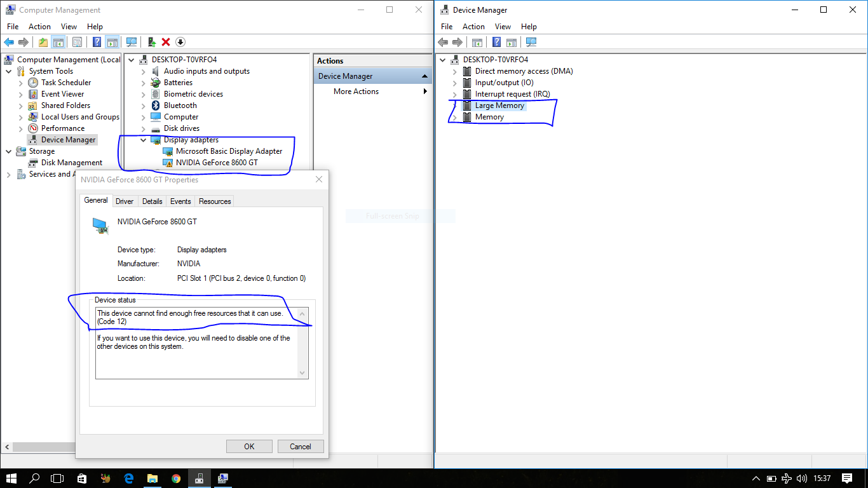Image resolution: width=868 pixels, height=488 pixels.
Task: Open Windows Start menu
Action: pyautogui.click(x=11, y=478)
